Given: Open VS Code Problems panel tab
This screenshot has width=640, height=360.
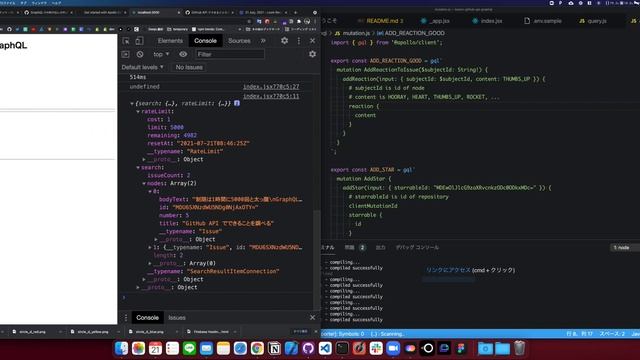Looking at the screenshot, I should point(355,247).
